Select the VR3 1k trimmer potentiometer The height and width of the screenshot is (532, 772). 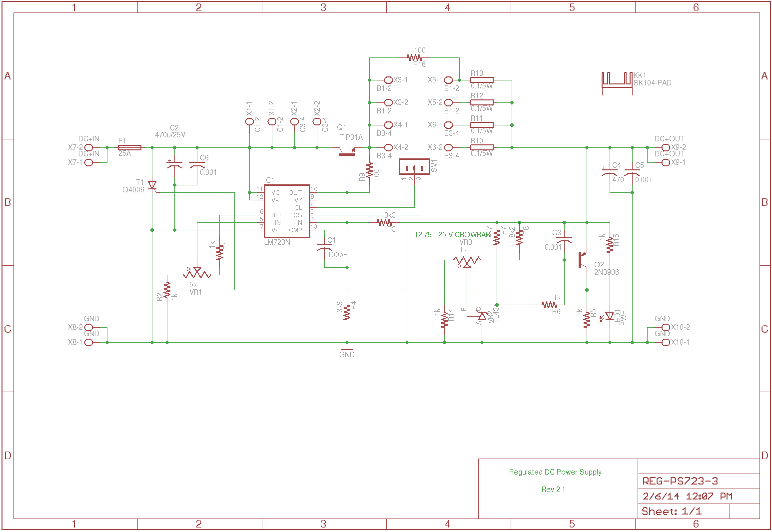point(467,260)
